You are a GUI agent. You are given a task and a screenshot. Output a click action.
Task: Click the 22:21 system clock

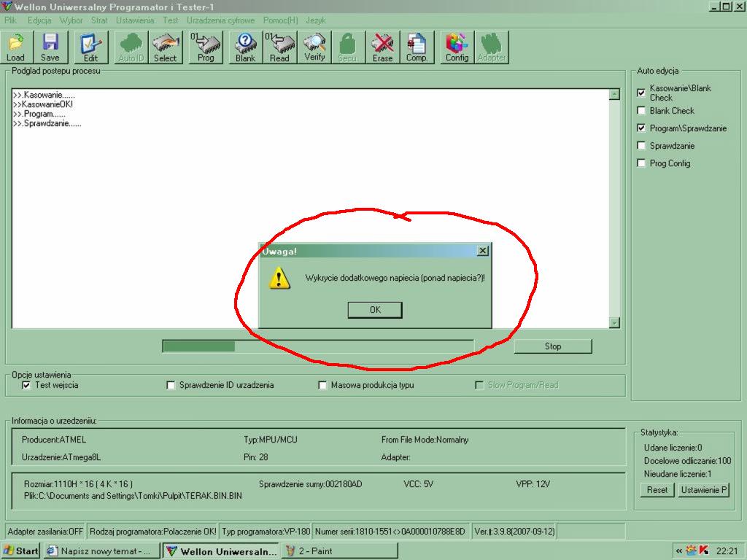[727, 551]
